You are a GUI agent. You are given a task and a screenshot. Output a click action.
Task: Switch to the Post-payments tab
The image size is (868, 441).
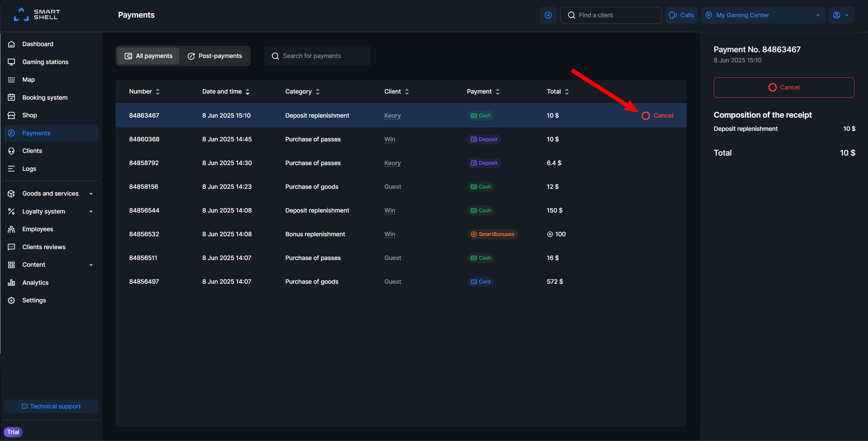tap(215, 56)
